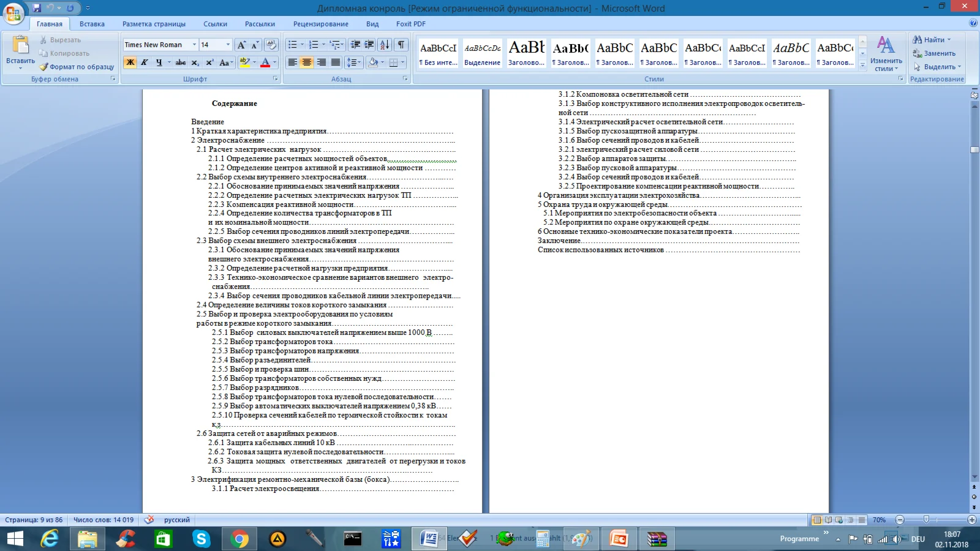Viewport: 980px width, 551px height.
Task: Activate Format Painter (Формат по образцу)
Action: 77,67
